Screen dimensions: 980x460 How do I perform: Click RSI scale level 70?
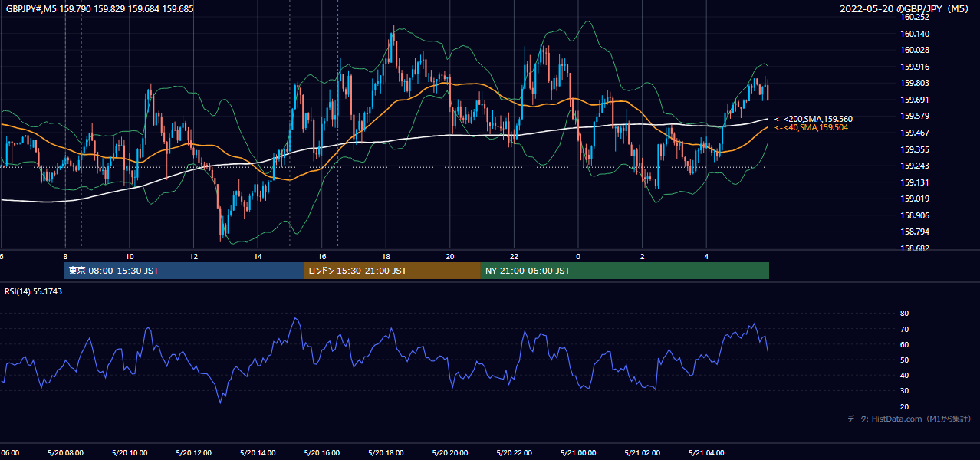coord(905,329)
